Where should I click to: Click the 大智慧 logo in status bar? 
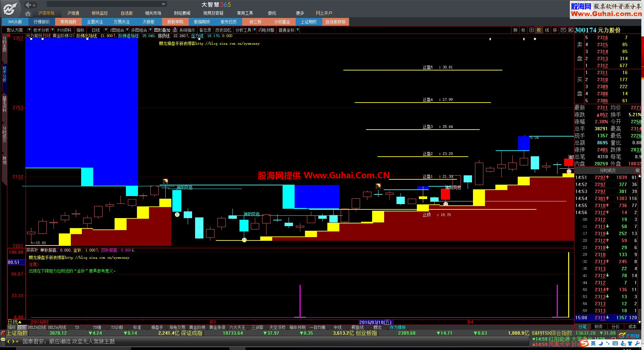pos(629,335)
